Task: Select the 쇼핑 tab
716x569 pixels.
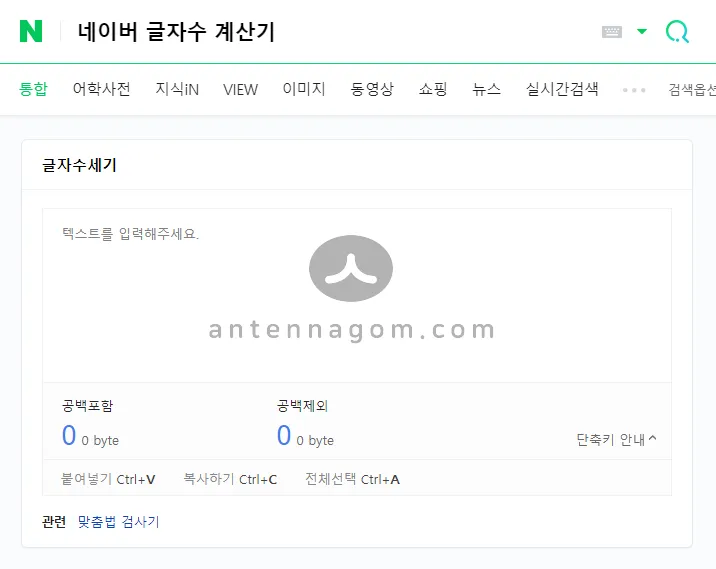Action: click(433, 89)
